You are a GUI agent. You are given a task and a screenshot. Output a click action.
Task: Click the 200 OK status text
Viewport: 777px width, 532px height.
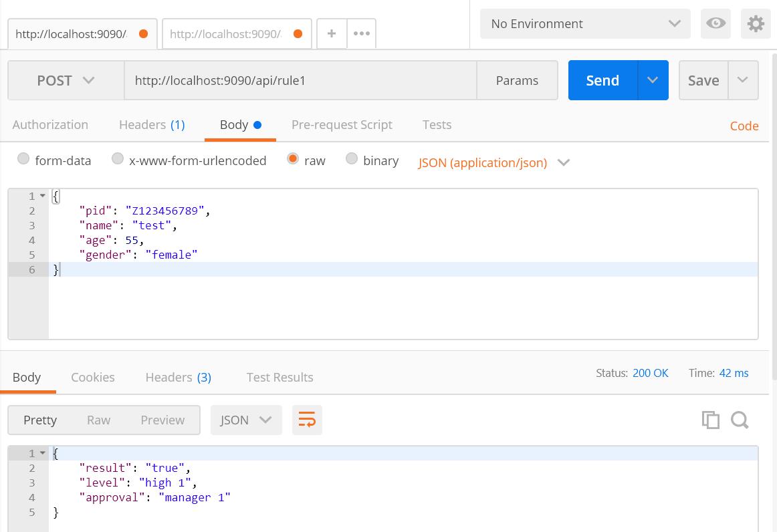(650, 373)
